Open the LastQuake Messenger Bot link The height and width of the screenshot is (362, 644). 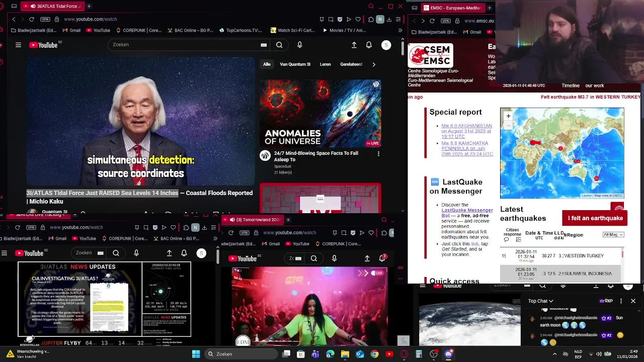pyautogui.click(x=467, y=213)
